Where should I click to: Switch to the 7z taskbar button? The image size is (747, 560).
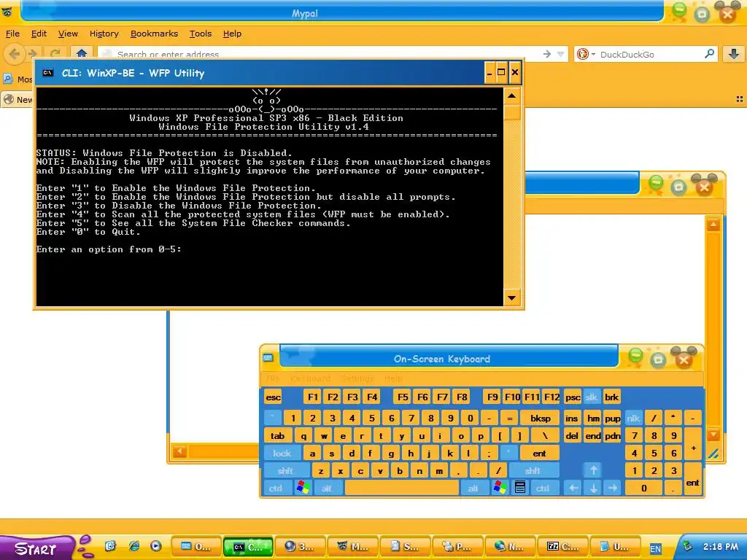pyautogui.click(x=562, y=547)
